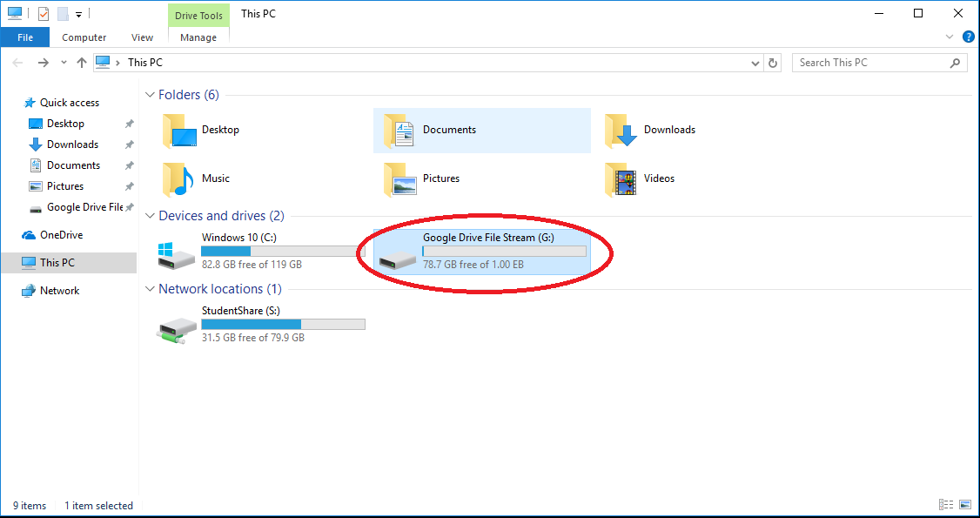
Task: Open the Customize Quick Access Toolbar dropdown
Action: click(78, 15)
